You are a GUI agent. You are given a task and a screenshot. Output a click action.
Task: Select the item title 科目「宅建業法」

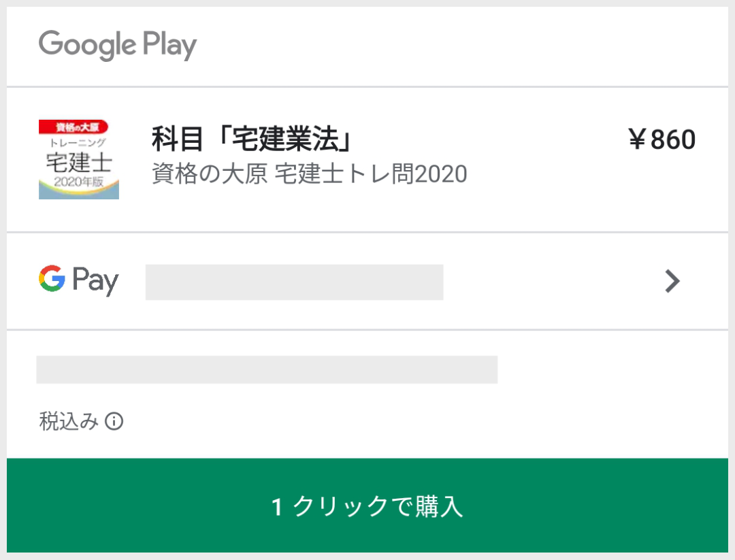(252, 139)
